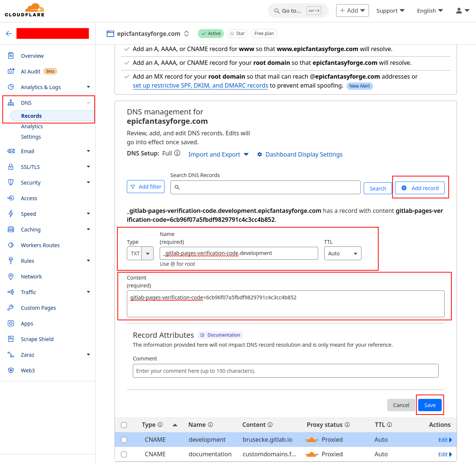Click the Free plan badge
The width and height of the screenshot is (476, 463).
click(264, 34)
